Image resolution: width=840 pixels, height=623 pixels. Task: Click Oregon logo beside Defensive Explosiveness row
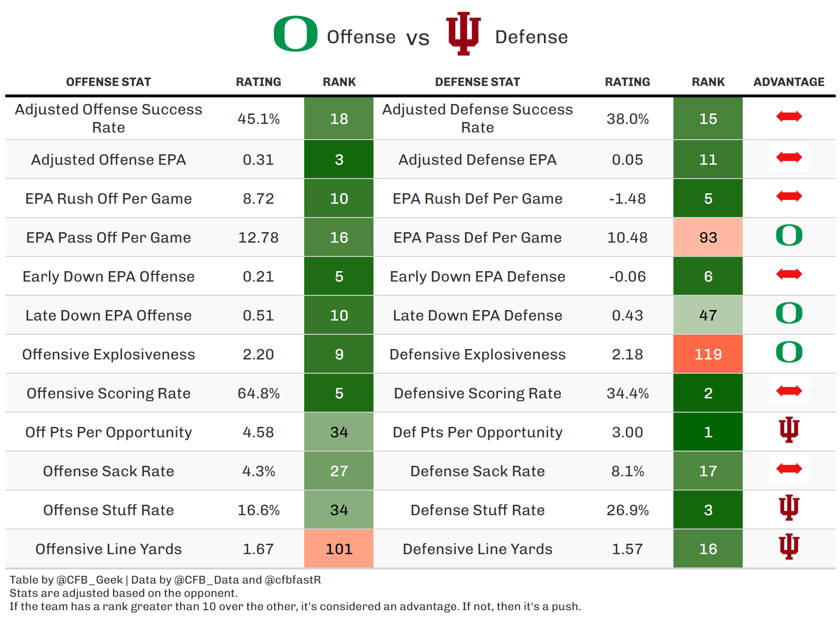tap(789, 352)
